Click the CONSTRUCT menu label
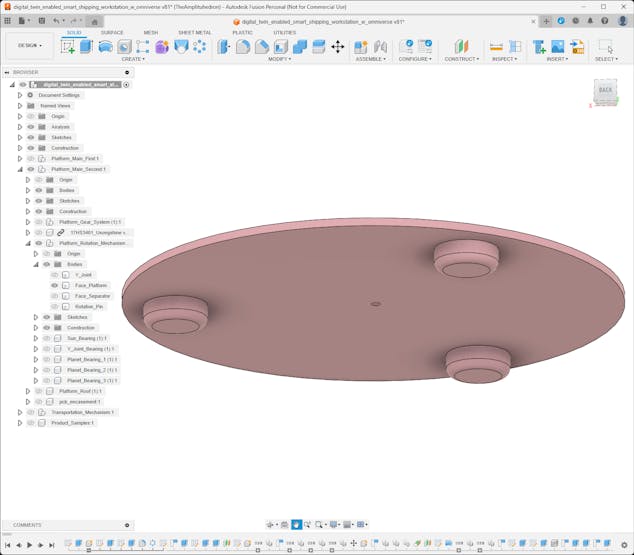Screen dimensions: 634x555 [x=461, y=59]
